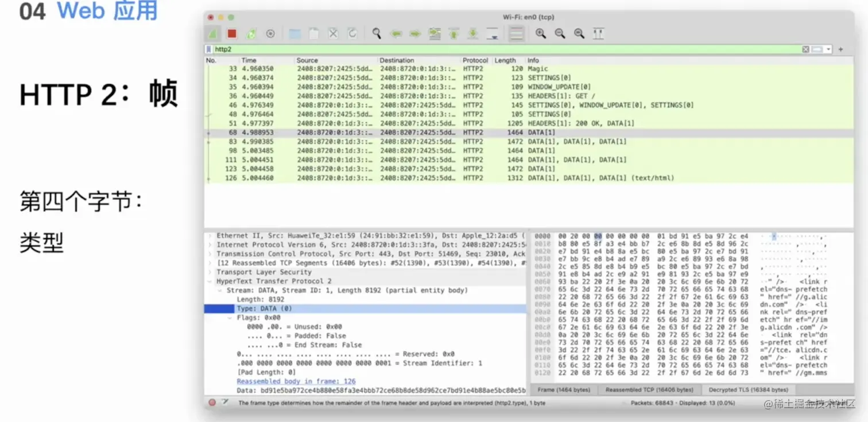868x422 pixels.
Task: Apply the display filter arrow button
Action: point(817,49)
